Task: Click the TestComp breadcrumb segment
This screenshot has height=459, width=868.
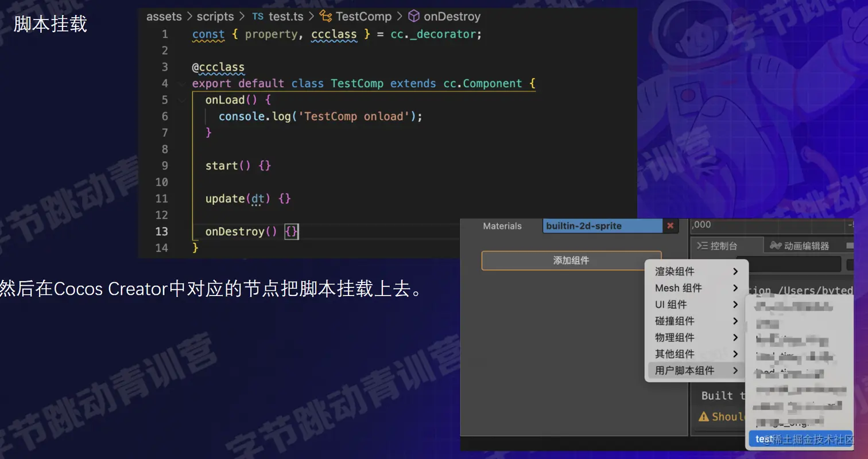Action: tap(363, 17)
